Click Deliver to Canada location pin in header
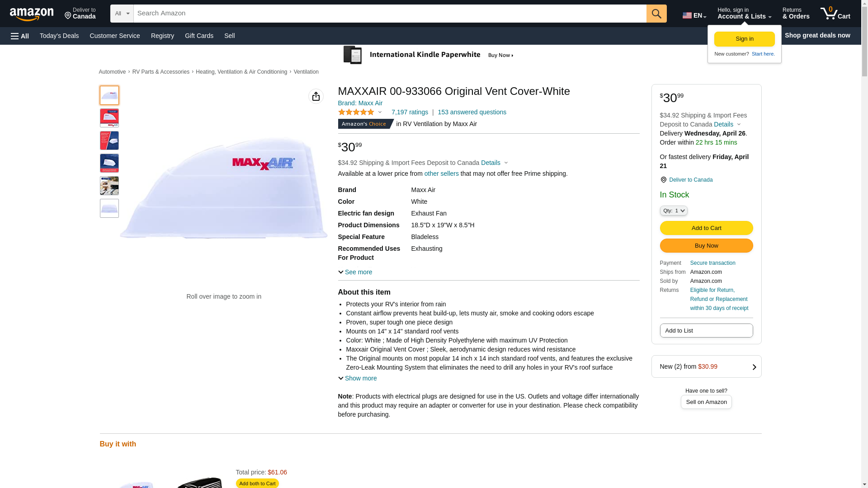868x488 pixels. [x=80, y=14]
